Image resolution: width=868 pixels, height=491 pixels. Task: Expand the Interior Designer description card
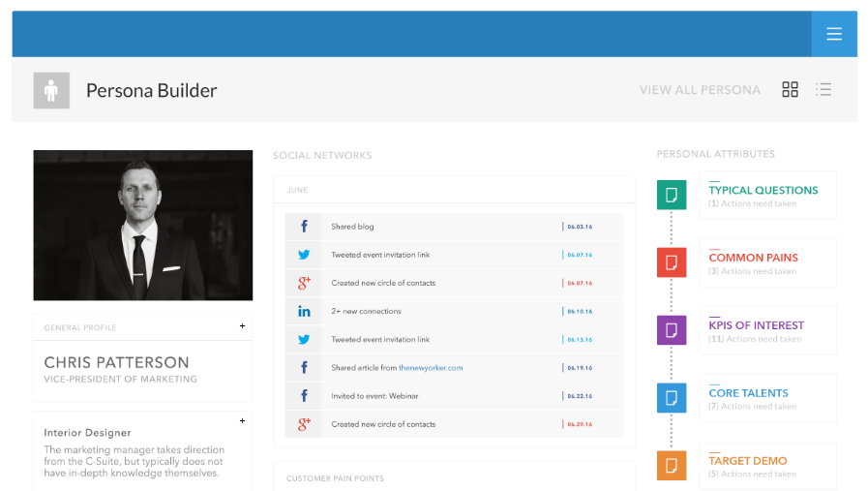pos(243,420)
